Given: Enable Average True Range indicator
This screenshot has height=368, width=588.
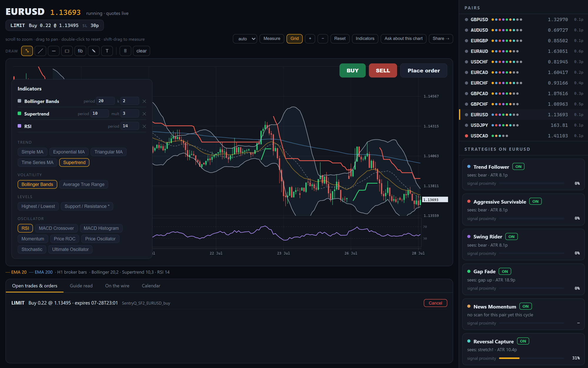Looking at the screenshot, I should (x=83, y=184).
